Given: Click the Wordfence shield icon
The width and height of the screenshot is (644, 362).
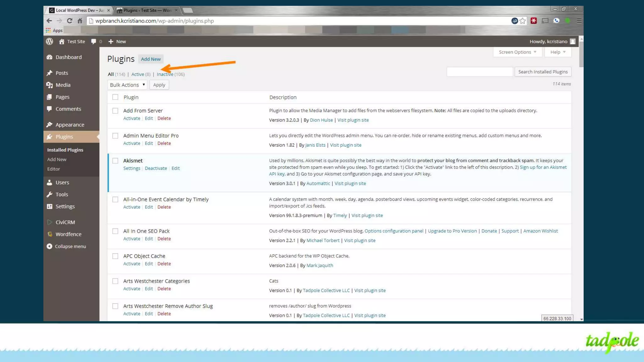Looking at the screenshot, I should tap(50, 234).
